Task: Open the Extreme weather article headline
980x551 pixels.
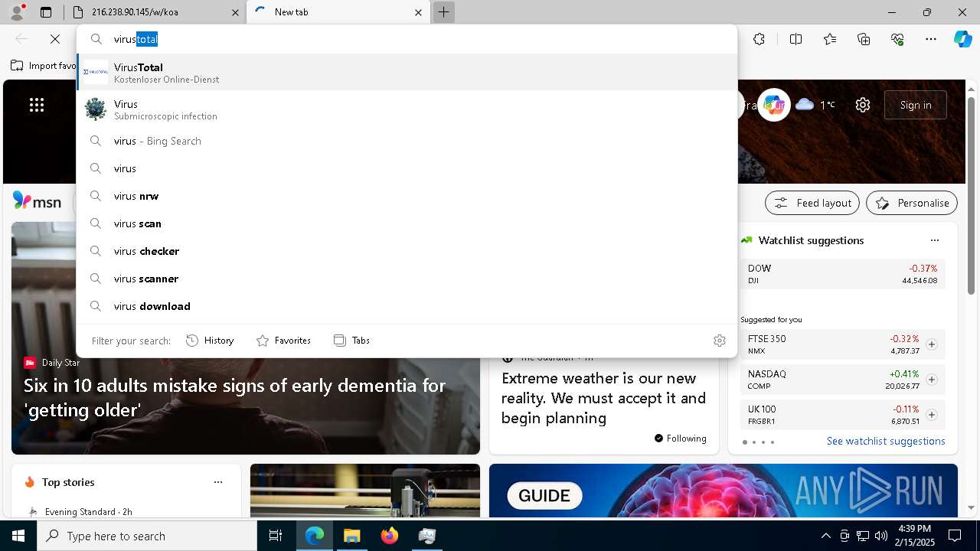Action: 603,398
